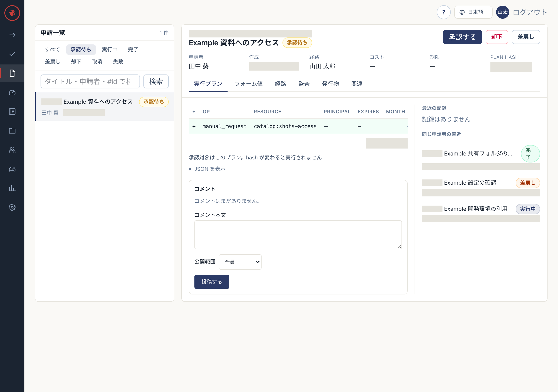Switch to 発行物 tab

tap(330, 84)
